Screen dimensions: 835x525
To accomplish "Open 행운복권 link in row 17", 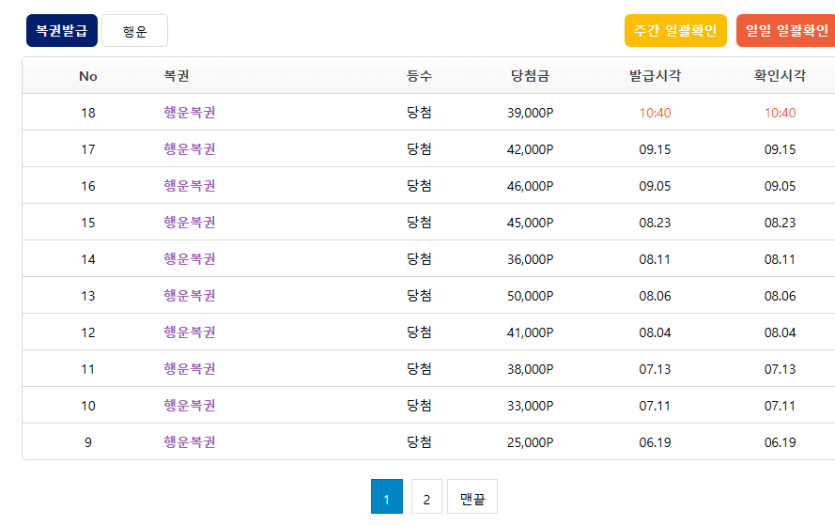I will pyautogui.click(x=189, y=149).
